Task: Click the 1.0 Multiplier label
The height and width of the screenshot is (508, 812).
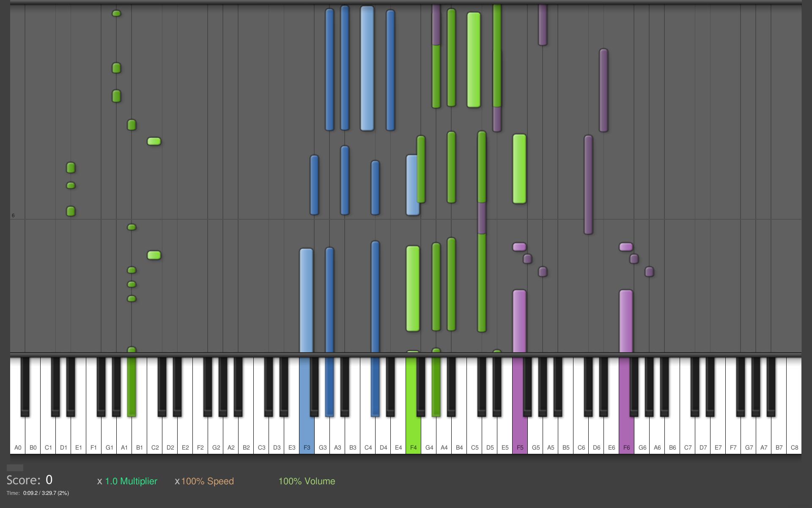Action: 131,481
